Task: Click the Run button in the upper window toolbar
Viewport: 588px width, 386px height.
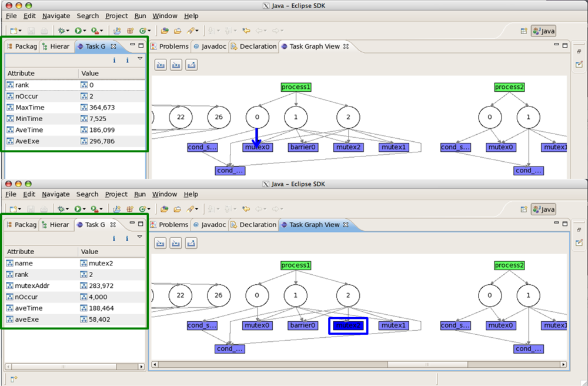Action: [78, 31]
